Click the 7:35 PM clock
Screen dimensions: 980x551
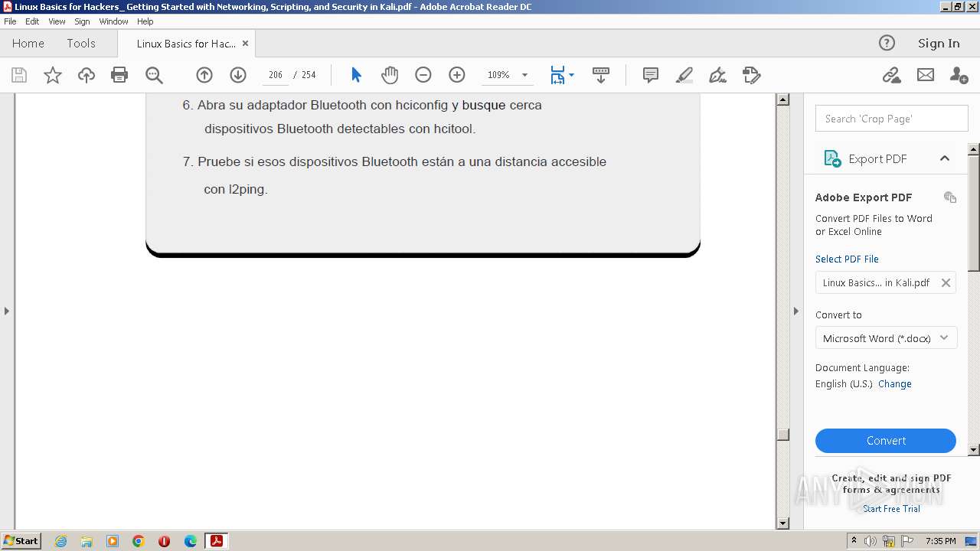click(x=940, y=541)
